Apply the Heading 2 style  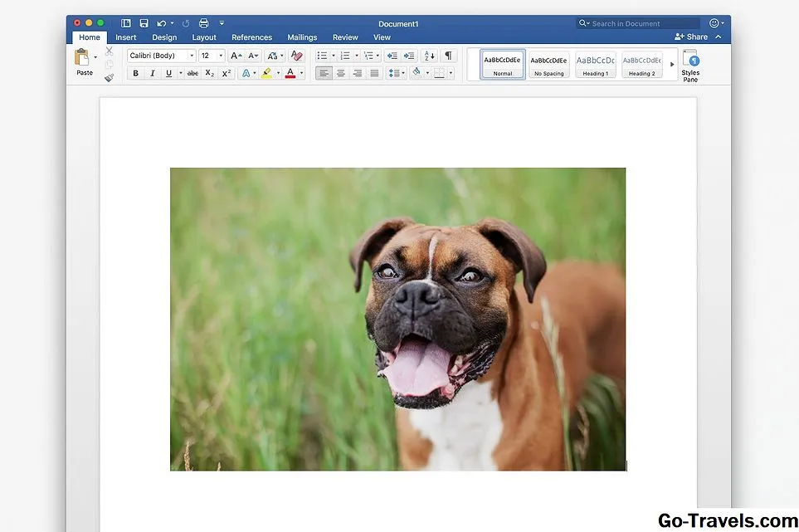642,65
